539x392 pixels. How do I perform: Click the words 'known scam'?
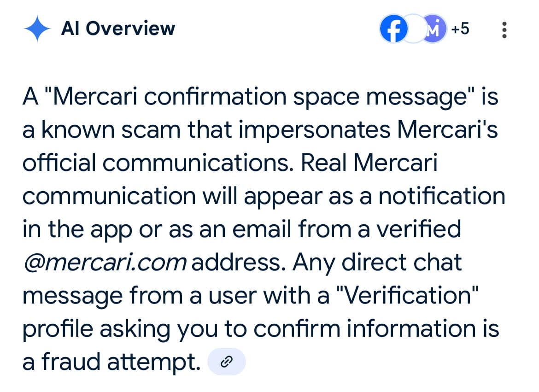(111, 130)
